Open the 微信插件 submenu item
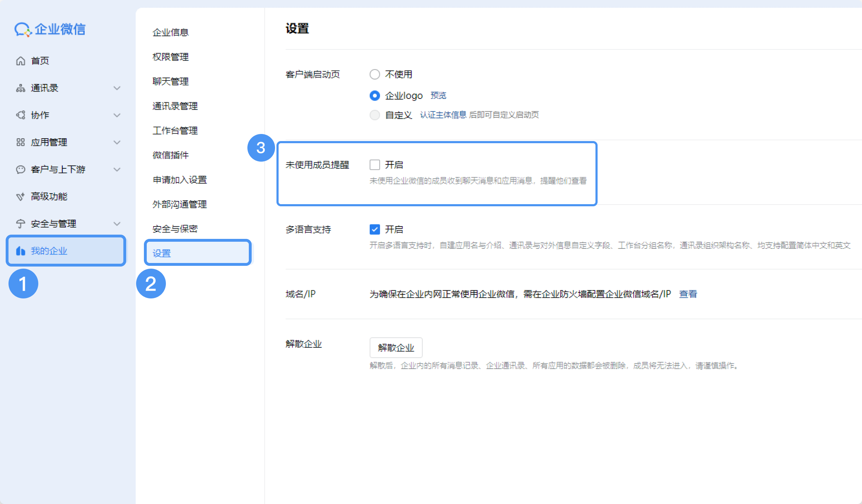The image size is (862, 504). pyautogui.click(x=170, y=155)
